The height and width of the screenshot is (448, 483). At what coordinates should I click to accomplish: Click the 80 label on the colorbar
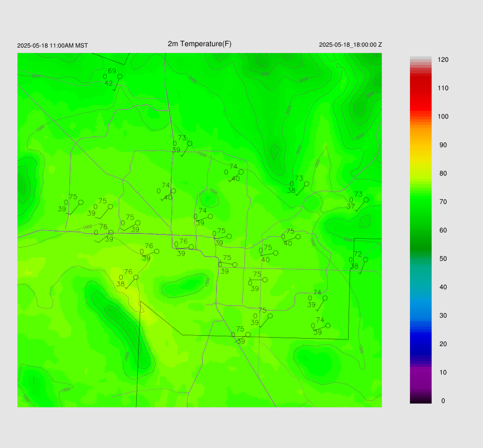click(443, 174)
